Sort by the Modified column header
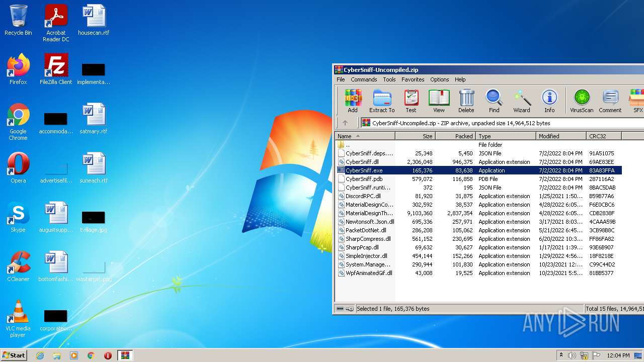 pyautogui.click(x=561, y=136)
